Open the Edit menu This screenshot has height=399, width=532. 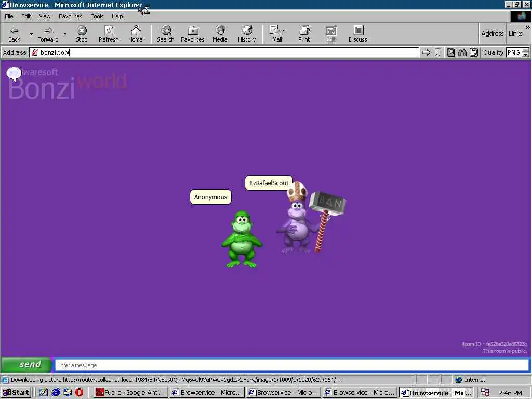click(26, 16)
